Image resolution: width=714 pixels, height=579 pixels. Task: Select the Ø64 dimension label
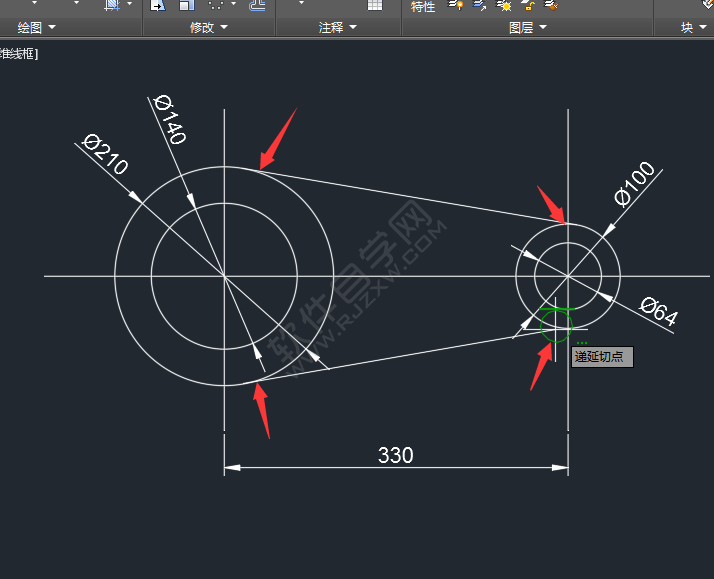click(x=658, y=312)
